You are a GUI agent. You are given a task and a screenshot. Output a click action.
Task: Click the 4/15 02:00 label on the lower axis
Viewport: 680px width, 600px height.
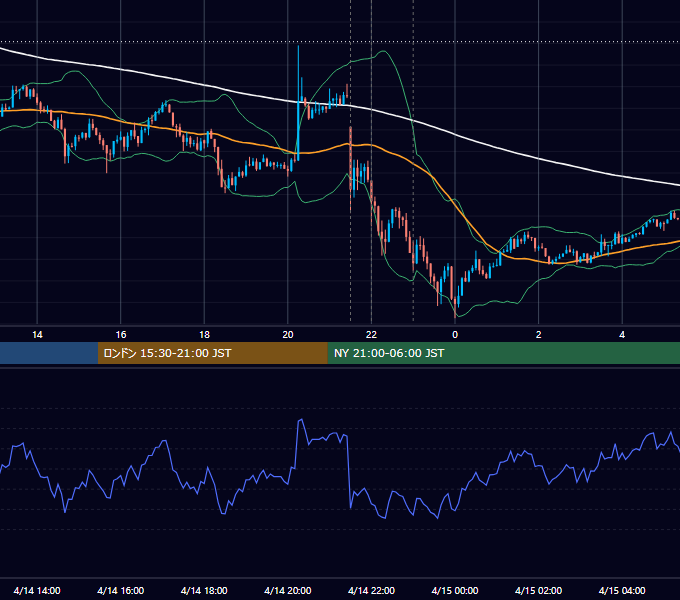pos(538,590)
